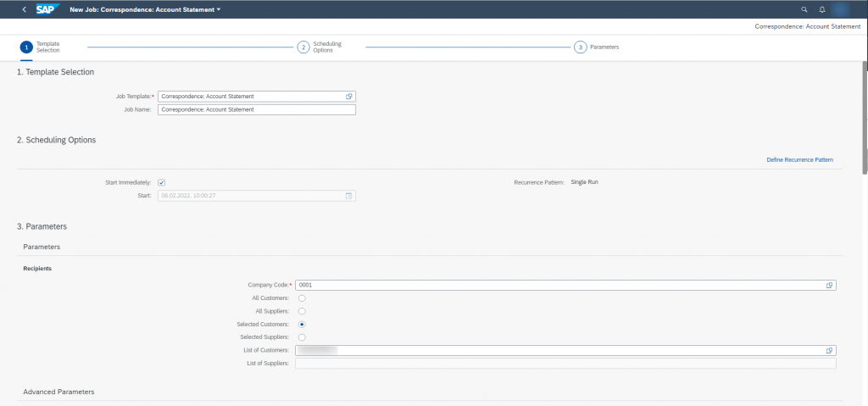Select the All Suppliers radio button

coord(303,311)
